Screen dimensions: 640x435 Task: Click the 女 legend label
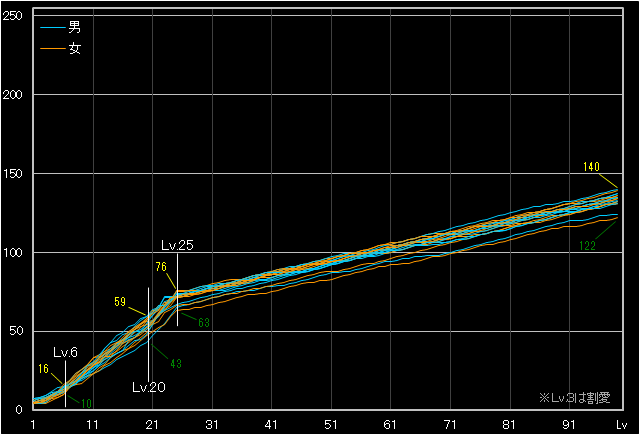[x=75, y=48]
